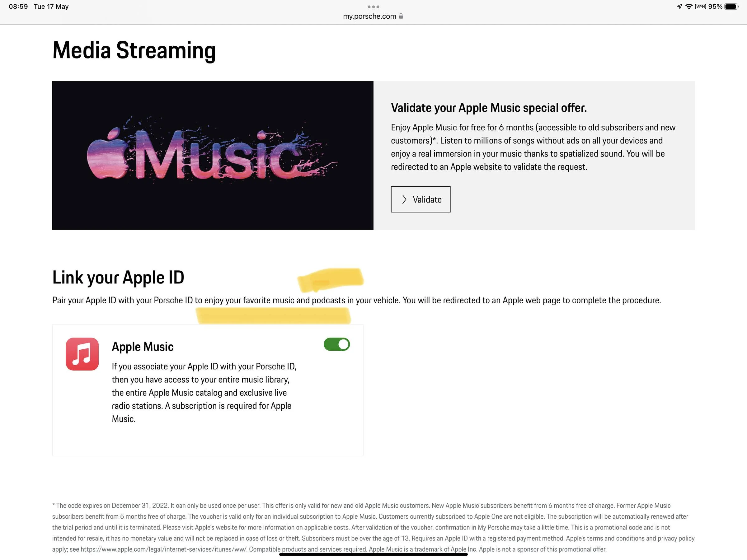Image resolution: width=747 pixels, height=560 pixels.
Task: Tap the home indicator bar at bottom
Action: coord(373,554)
